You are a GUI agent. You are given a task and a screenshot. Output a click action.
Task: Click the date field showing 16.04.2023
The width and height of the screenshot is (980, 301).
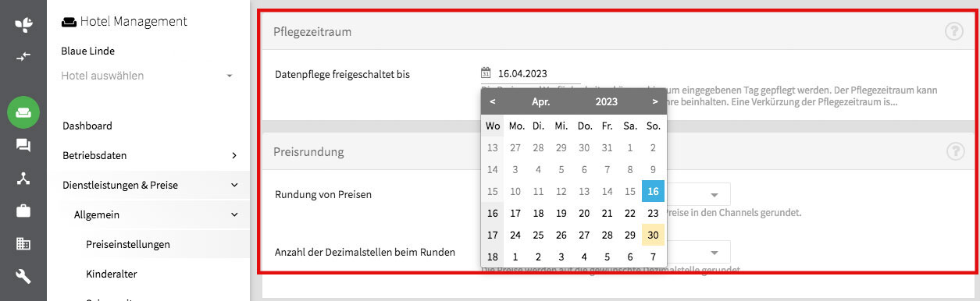point(523,74)
